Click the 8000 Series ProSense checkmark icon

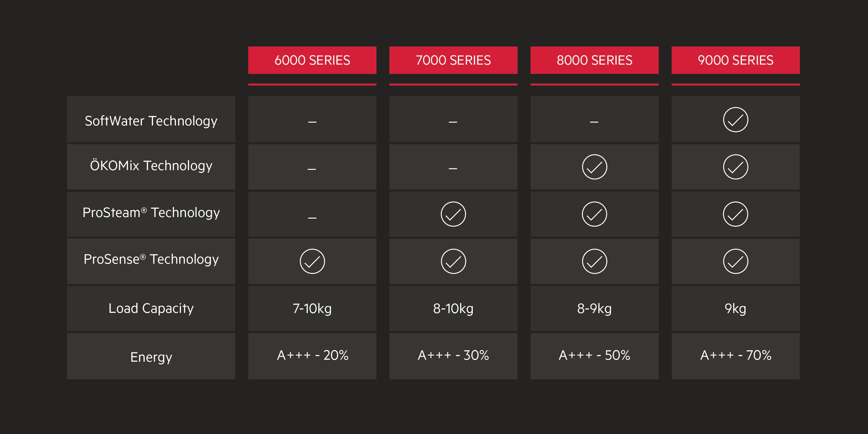594,261
